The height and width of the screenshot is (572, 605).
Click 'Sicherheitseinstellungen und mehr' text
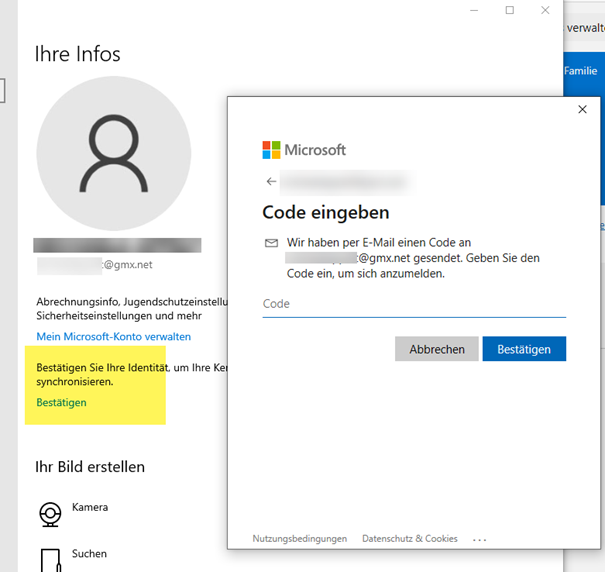pyautogui.click(x=119, y=316)
